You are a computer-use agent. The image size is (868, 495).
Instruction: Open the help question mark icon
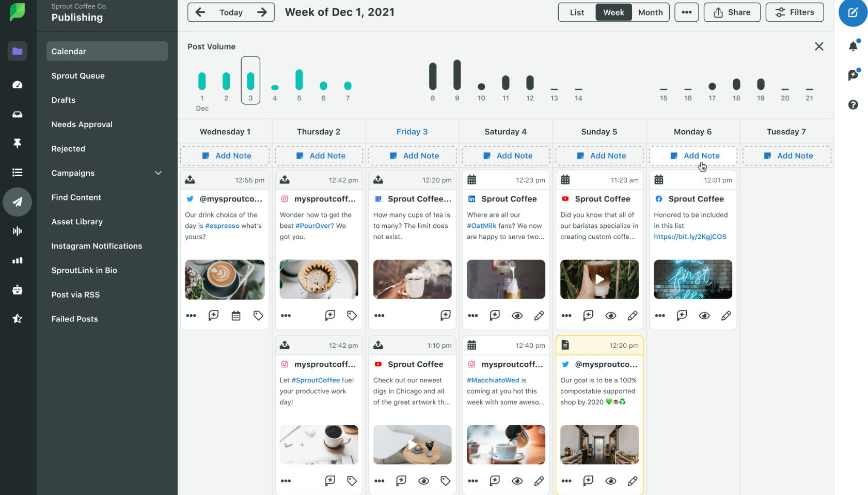pyautogui.click(x=853, y=105)
